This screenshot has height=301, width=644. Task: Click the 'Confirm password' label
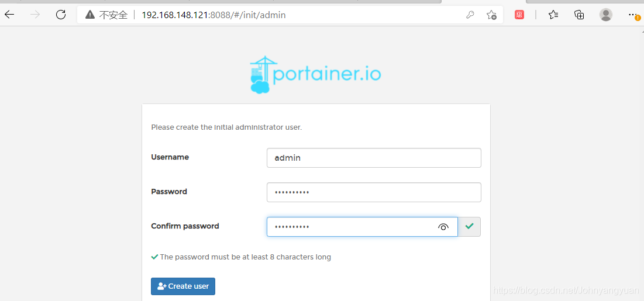(185, 226)
